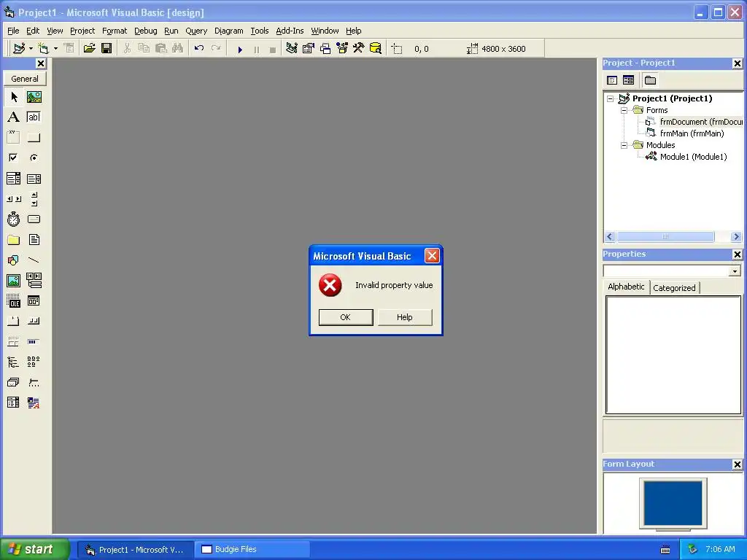Screen dimensions: 747x560
Task: Open the Add-Ins menu
Action: point(290,31)
